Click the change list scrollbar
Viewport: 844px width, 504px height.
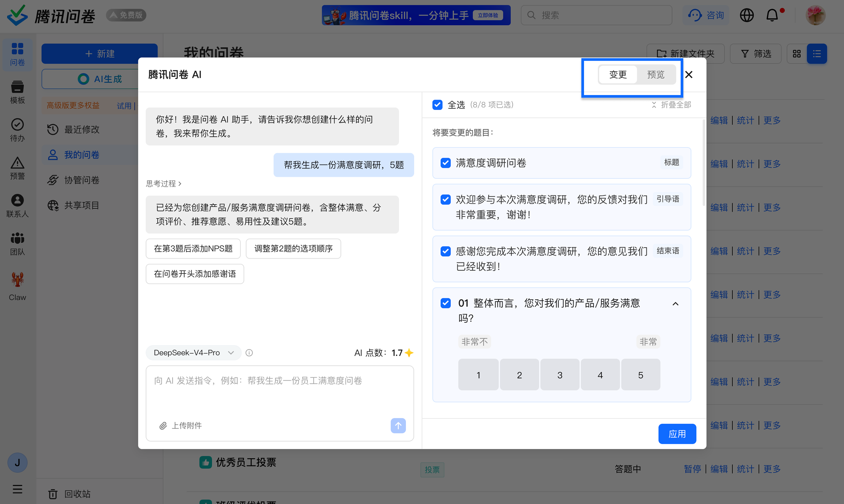pyautogui.click(x=703, y=162)
